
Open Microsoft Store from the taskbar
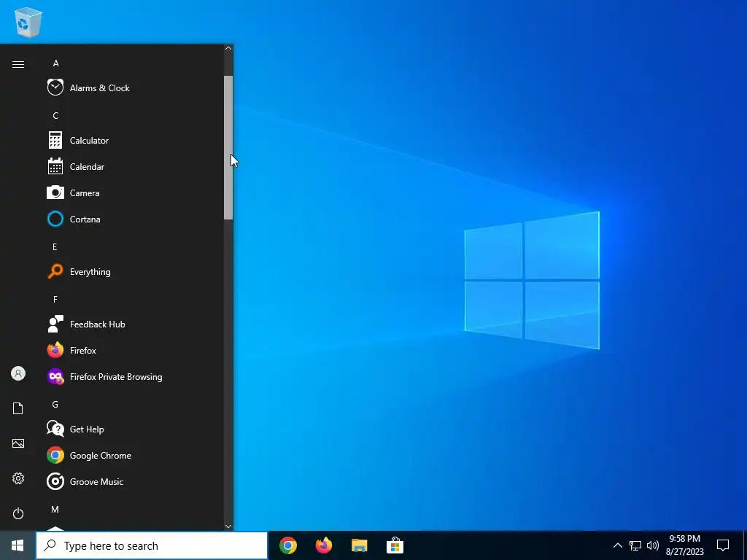click(395, 545)
